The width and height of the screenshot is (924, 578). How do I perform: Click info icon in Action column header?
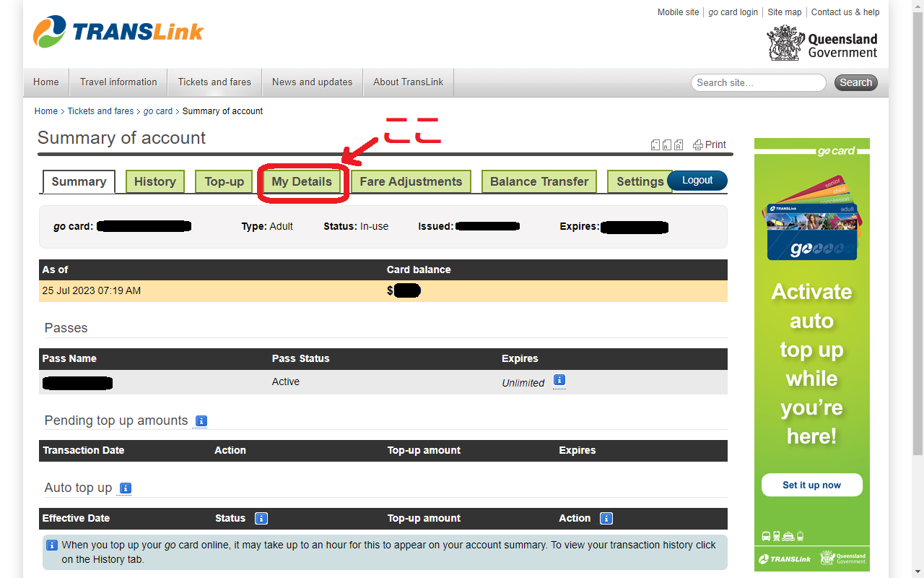[x=606, y=518]
